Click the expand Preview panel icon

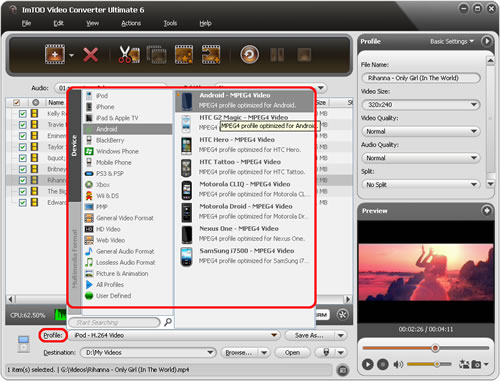click(x=486, y=211)
